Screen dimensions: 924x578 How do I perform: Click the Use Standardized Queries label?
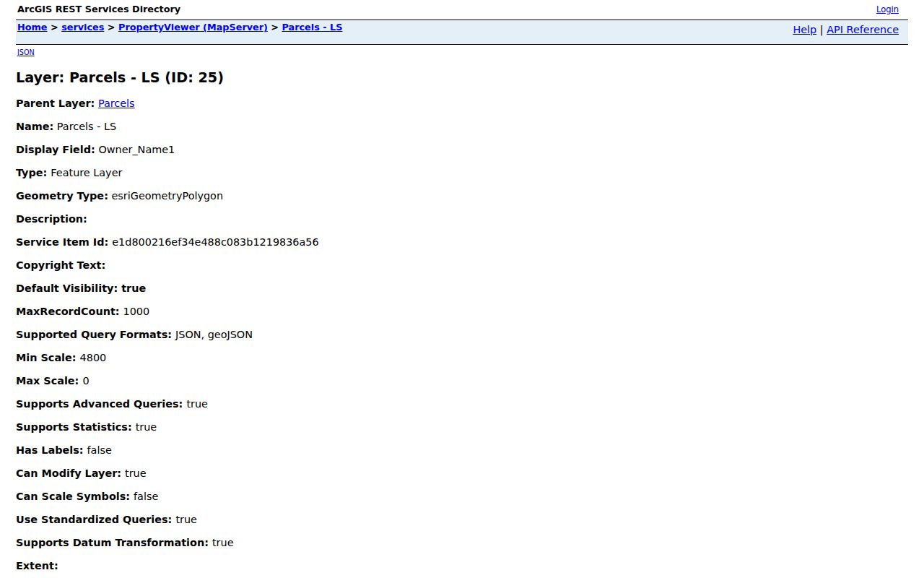[x=94, y=519]
